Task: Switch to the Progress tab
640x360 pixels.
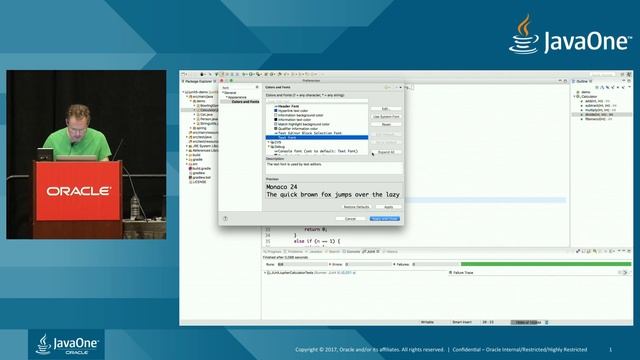Action: [273, 252]
